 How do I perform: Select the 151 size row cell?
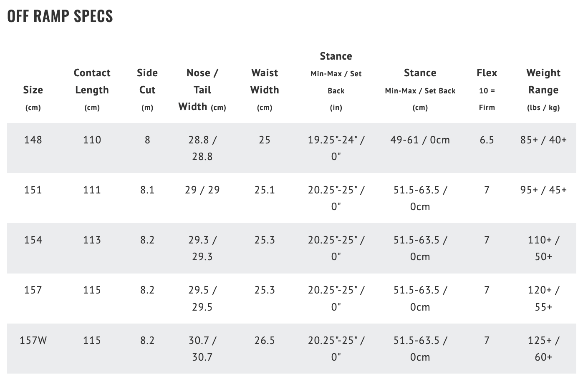pos(33,190)
